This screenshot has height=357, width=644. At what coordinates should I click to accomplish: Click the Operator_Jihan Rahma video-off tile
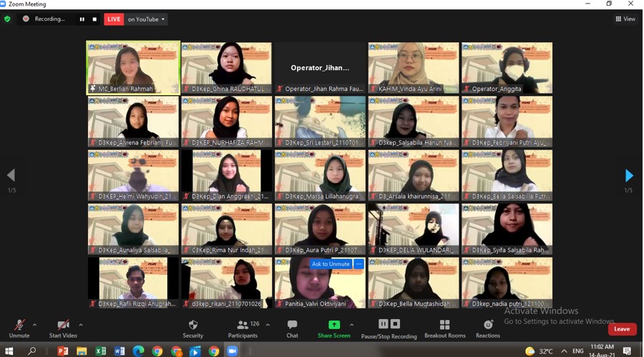(x=320, y=68)
